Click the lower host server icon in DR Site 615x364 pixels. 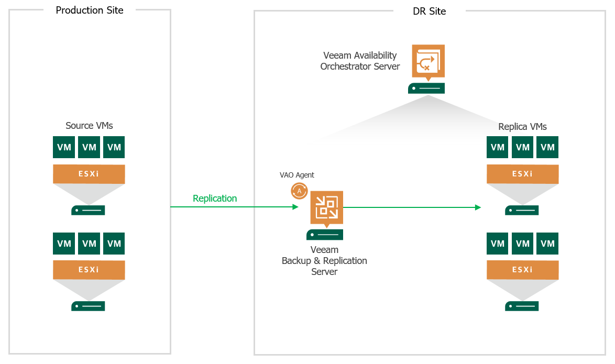(522, 306)
